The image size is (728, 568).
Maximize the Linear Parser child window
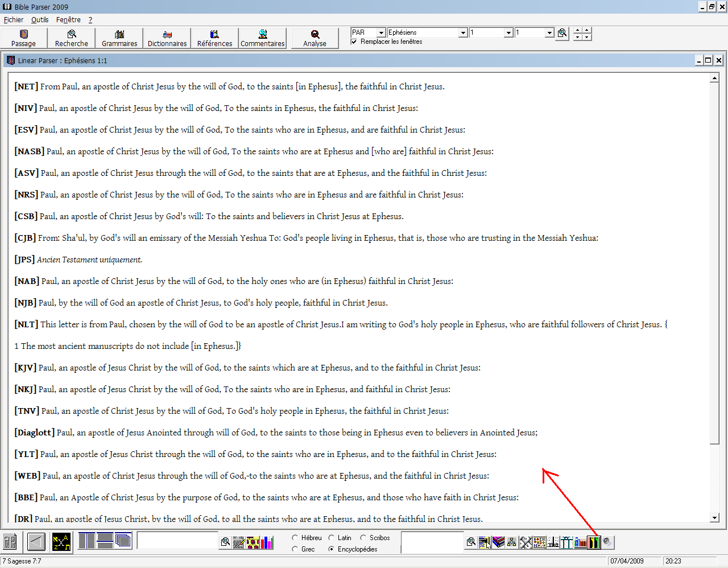tap(708, 60)
